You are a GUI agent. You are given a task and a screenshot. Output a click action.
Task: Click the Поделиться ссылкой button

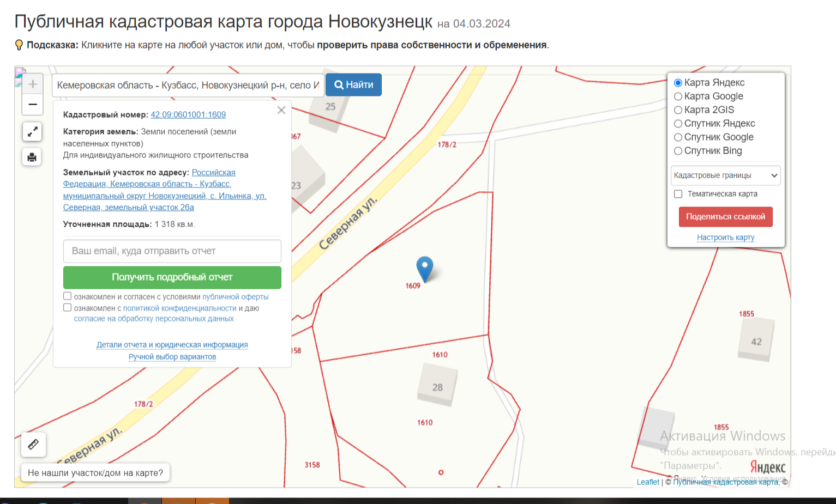(725, 217)
